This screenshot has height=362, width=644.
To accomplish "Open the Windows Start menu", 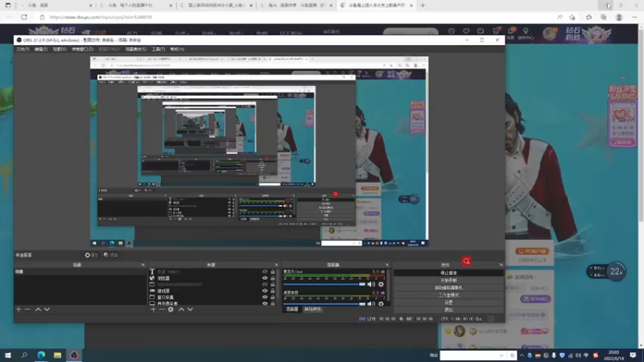I will click(x=8, y=355).
